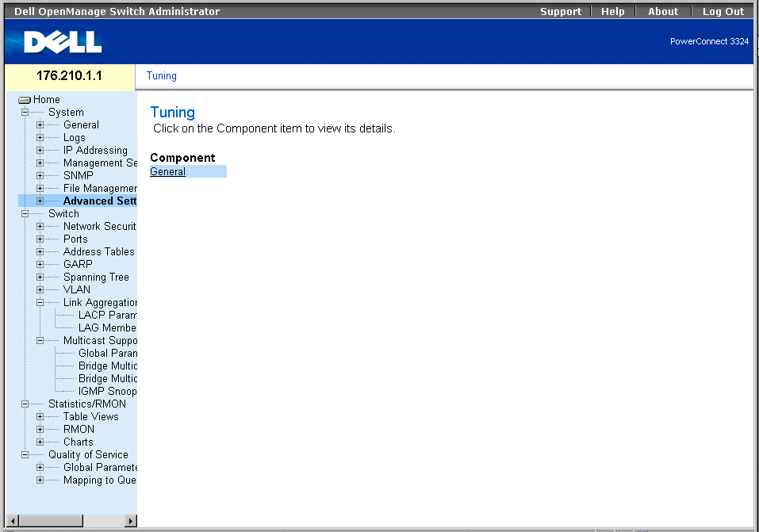The width and height of the screenshot is (759, 532).
Task: Collapse the System tree node
Action: click(25, 113)
